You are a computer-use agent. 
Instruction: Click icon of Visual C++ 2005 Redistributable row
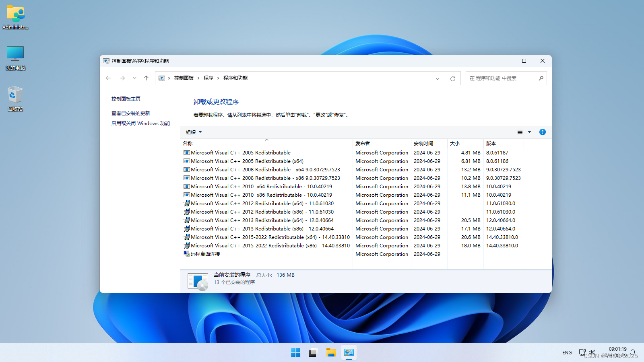[187, 153]
